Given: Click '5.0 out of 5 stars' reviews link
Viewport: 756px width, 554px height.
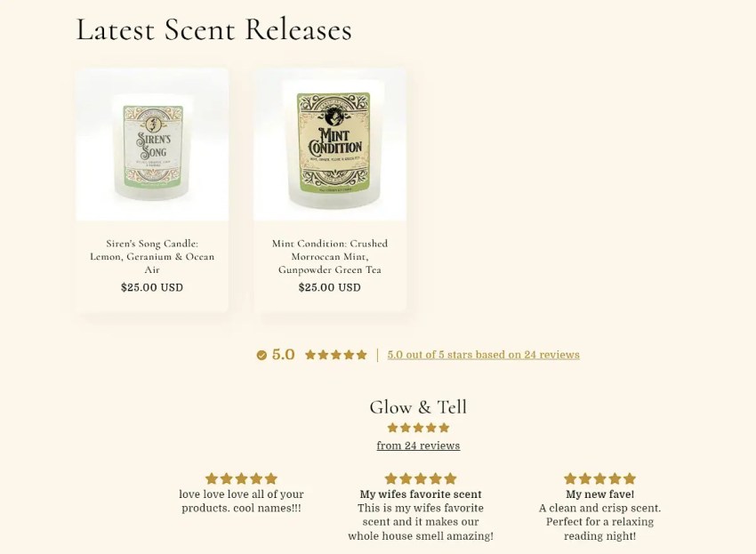Looking at the screenshot, I should pyautogui.click(x=483, y=355).
